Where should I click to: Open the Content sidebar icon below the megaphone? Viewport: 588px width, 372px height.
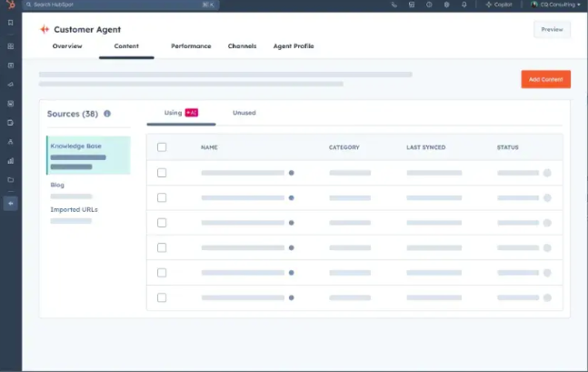pos(11,104)
